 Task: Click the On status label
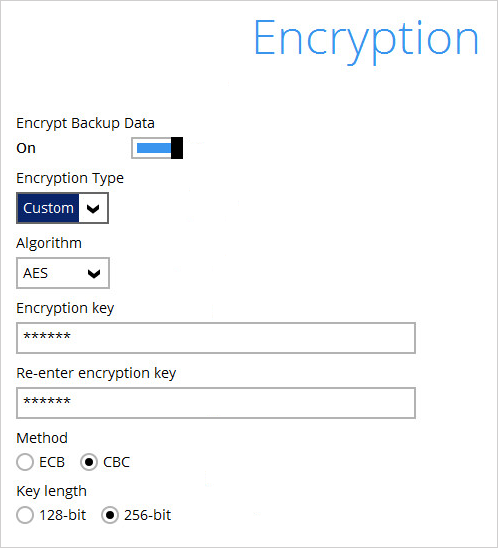pyautogui.click(x=26, y=148)
